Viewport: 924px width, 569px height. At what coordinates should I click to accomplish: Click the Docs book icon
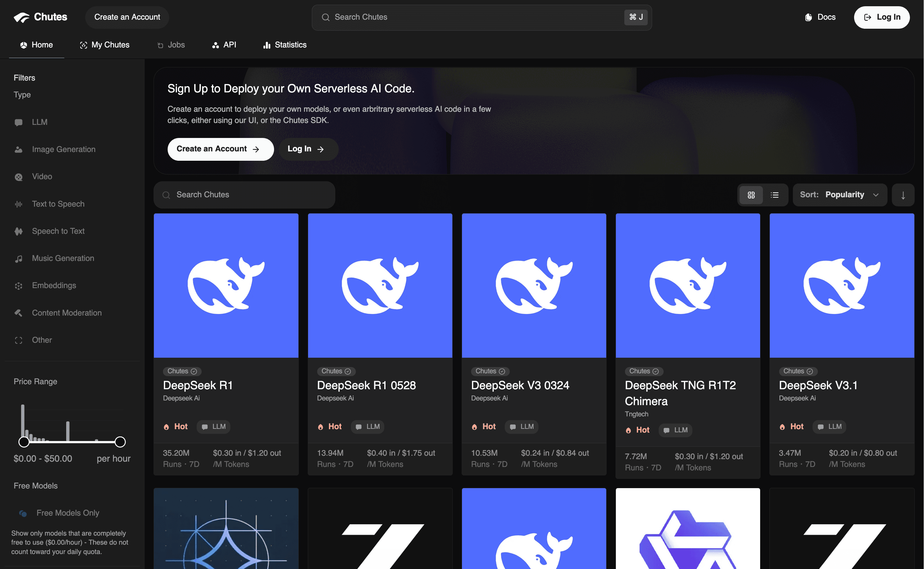pos(808,17)
